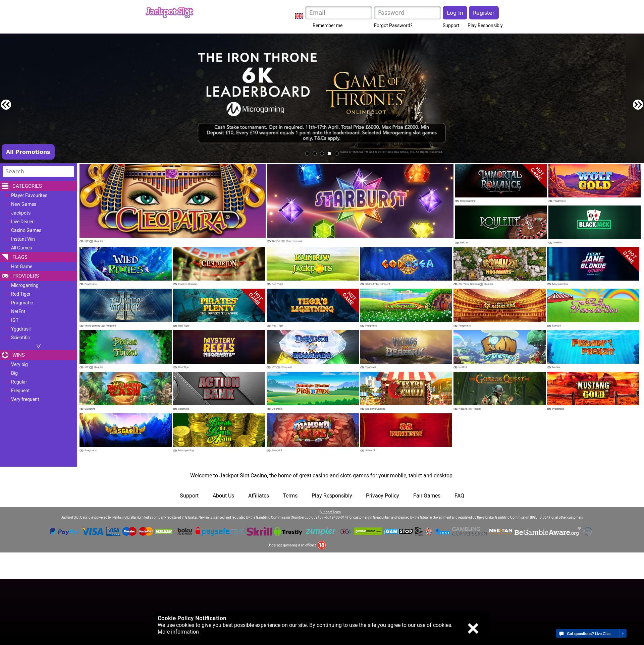
Task: Click the PayPal payment logo
Action: point(64,531)
